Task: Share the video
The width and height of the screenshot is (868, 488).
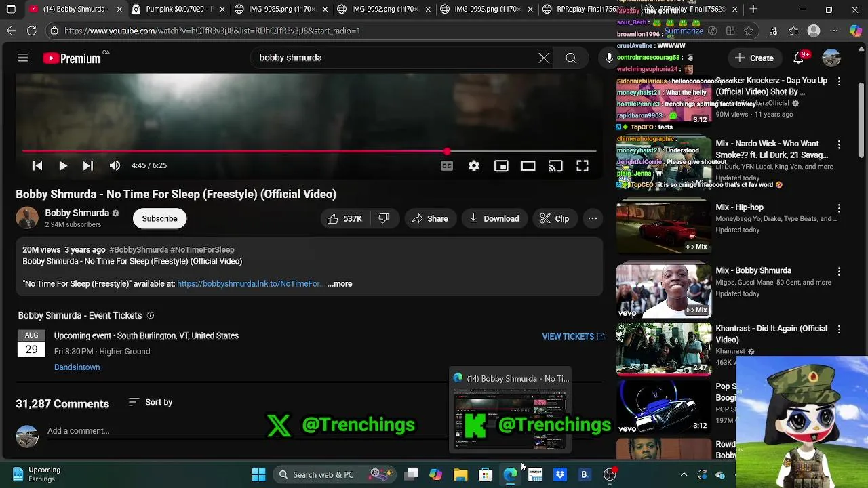Action: 430,218
